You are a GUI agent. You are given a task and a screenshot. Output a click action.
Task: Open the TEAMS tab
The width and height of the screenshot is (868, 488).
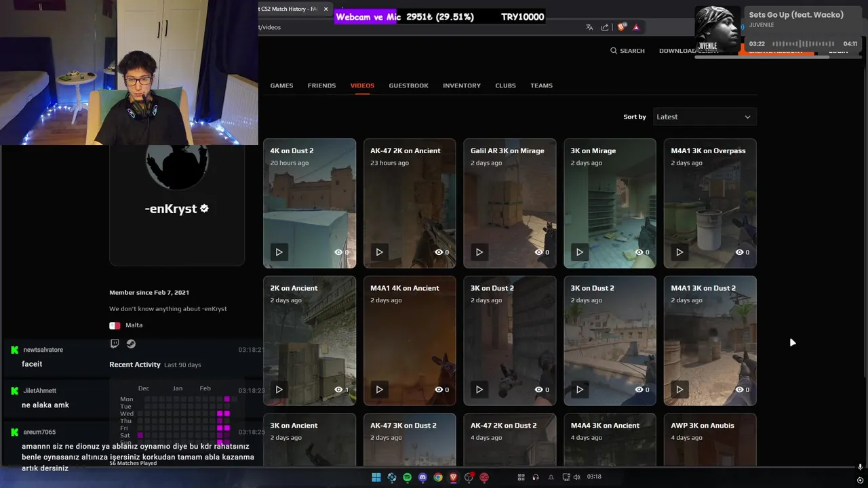coord(541,85)
